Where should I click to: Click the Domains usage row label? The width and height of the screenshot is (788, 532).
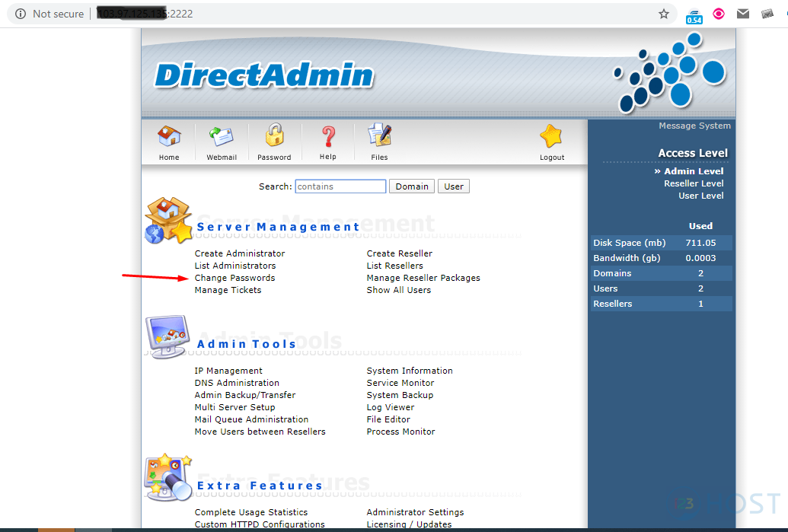[x=612, y=273]
